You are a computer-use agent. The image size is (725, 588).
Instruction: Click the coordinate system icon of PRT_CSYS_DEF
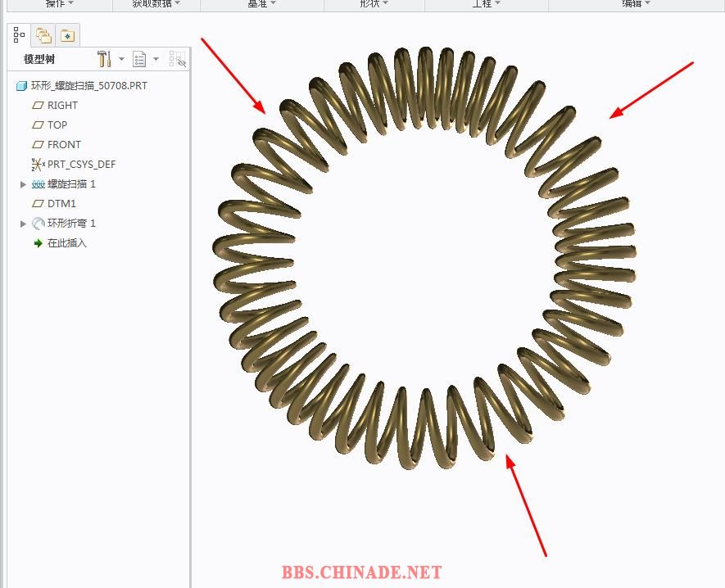tap(38, 164)
